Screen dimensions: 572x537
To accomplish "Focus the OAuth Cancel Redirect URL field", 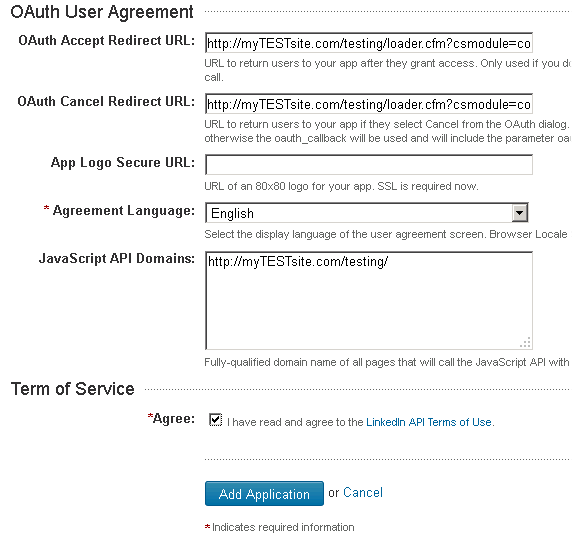I will (368, 104).
